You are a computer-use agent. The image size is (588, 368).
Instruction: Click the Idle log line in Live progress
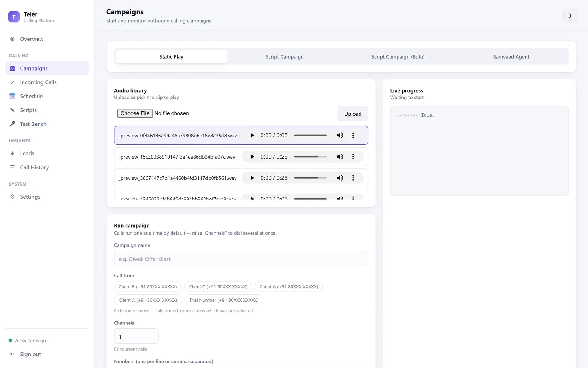click(415, 115)
